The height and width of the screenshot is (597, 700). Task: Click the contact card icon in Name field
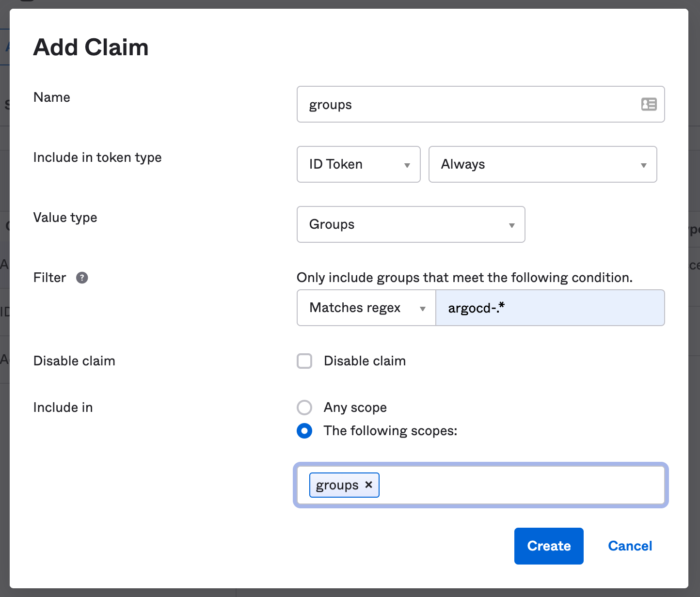pyautogui.click(x=649, y=104)
